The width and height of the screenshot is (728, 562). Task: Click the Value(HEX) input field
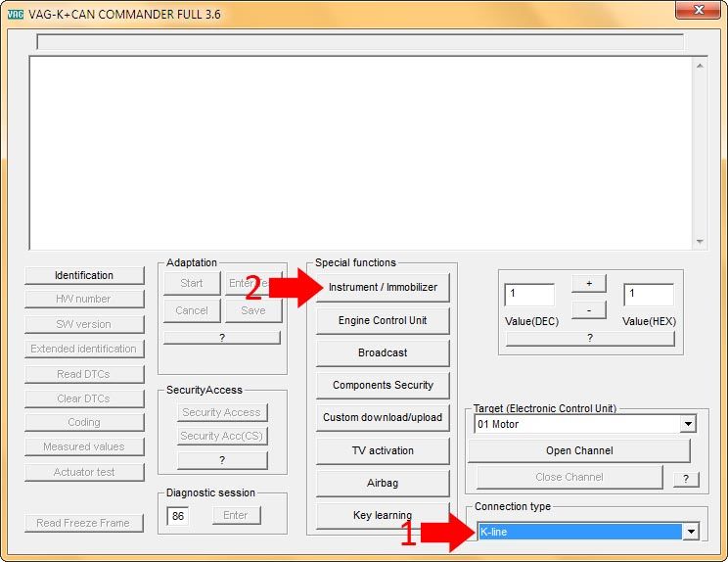648,295
